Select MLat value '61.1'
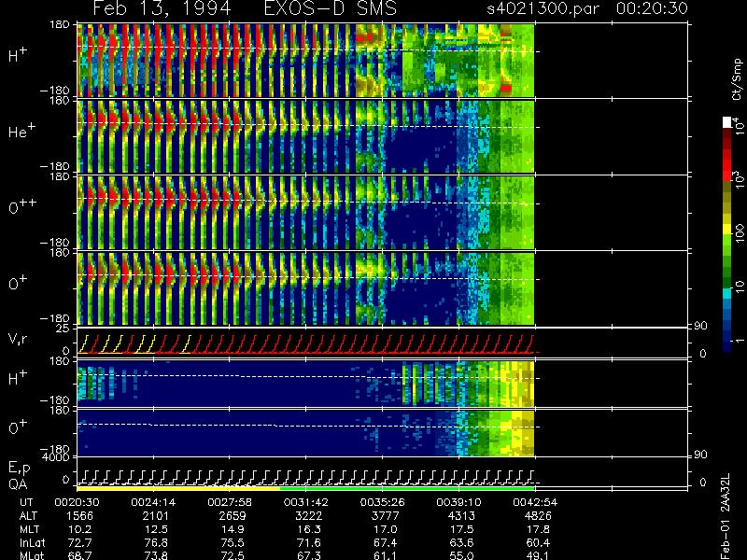Image resolution: width=747 pixels, height=560 pixels. click(x=386, y=555)
